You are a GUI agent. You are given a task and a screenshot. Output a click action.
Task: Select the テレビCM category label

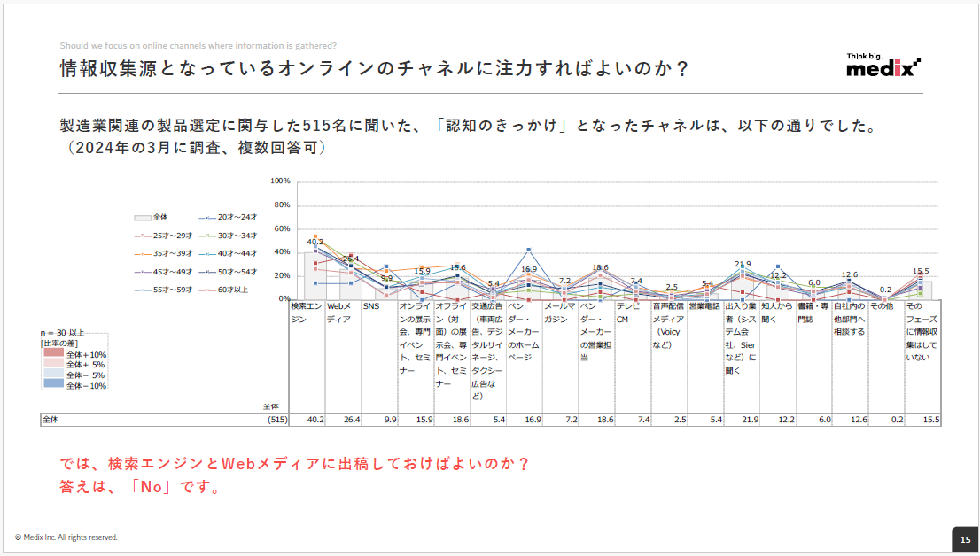coord(628,312)
